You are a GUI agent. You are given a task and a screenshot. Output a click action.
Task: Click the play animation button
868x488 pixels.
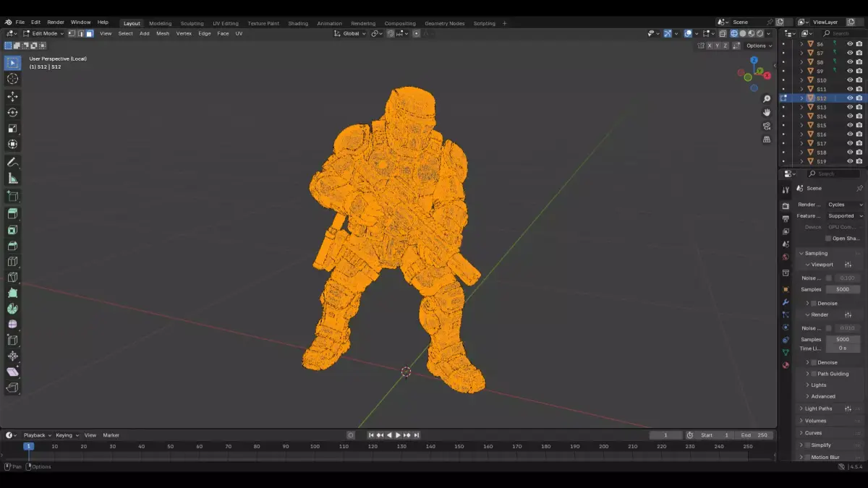tap(398, 435)
